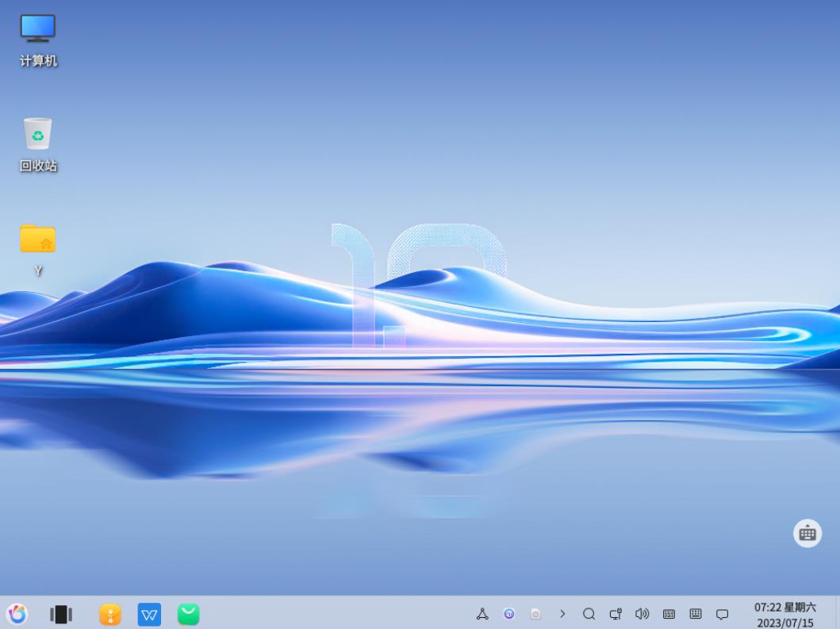The height and width of the screenshot is (629, 840).
Task: Open the start menu launcher icon
Action: 17,614
